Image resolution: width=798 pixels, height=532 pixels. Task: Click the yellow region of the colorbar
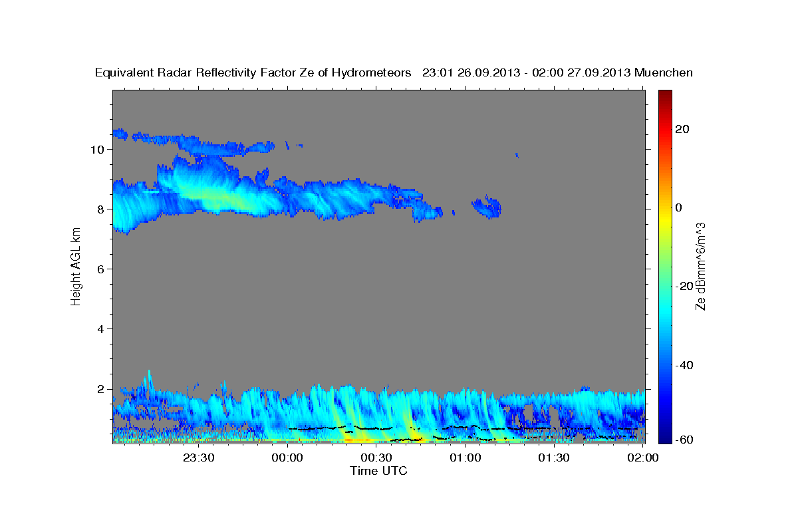664,219
